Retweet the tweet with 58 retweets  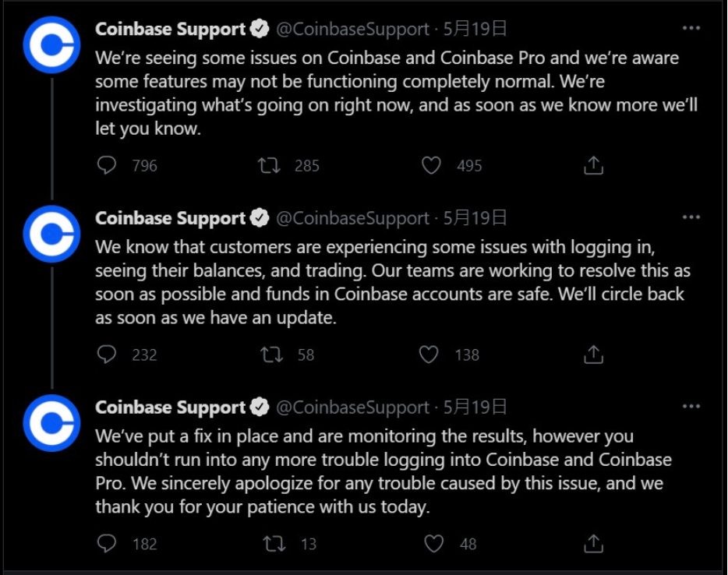pos(271,355)
